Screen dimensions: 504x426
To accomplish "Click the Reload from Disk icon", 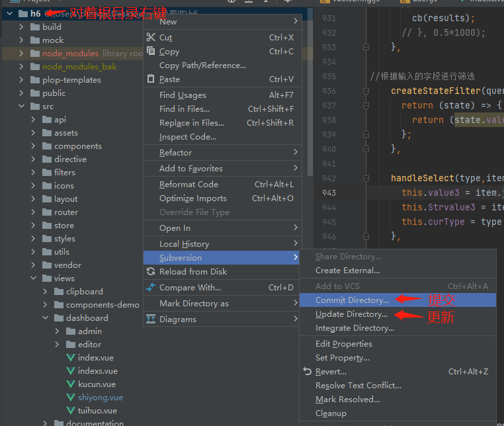I will tap(151, 272).
